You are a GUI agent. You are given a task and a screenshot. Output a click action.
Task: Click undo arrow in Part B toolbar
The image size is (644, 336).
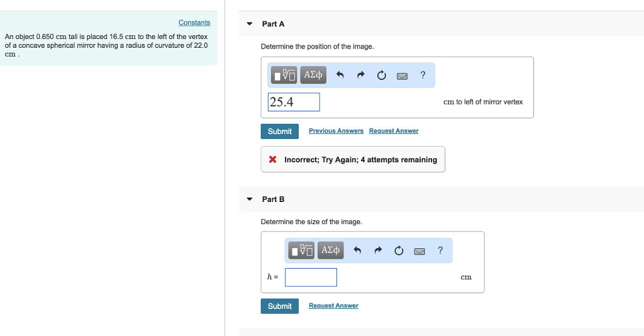click(x=358, y=250)
